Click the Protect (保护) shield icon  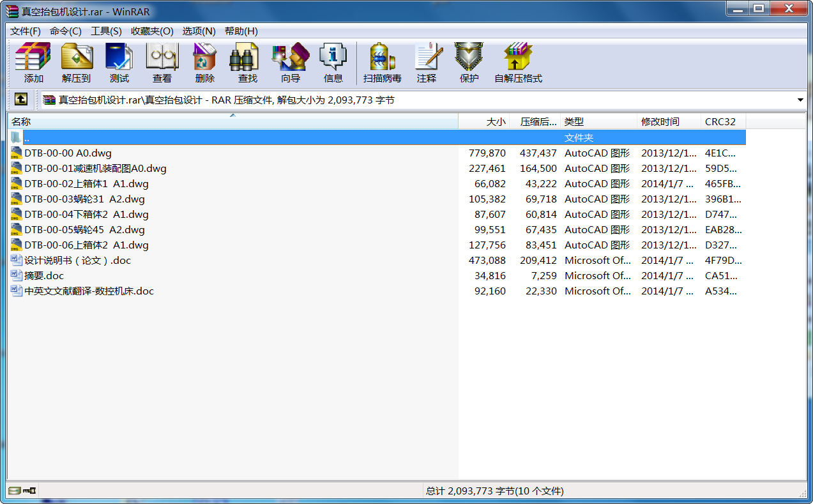pyautogui.click(x=469, y=62)
